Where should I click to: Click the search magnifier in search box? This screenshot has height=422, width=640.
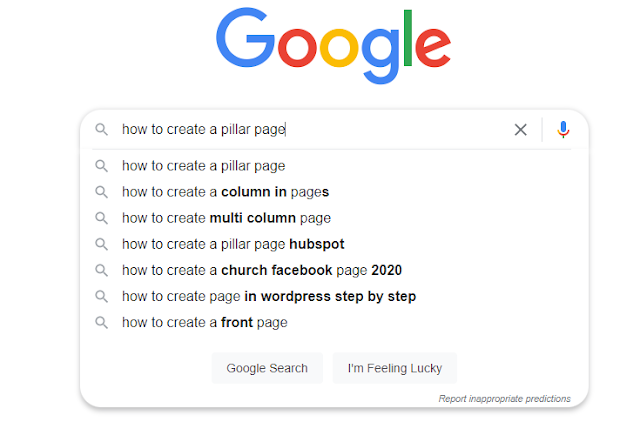click(x=101, y=129)
